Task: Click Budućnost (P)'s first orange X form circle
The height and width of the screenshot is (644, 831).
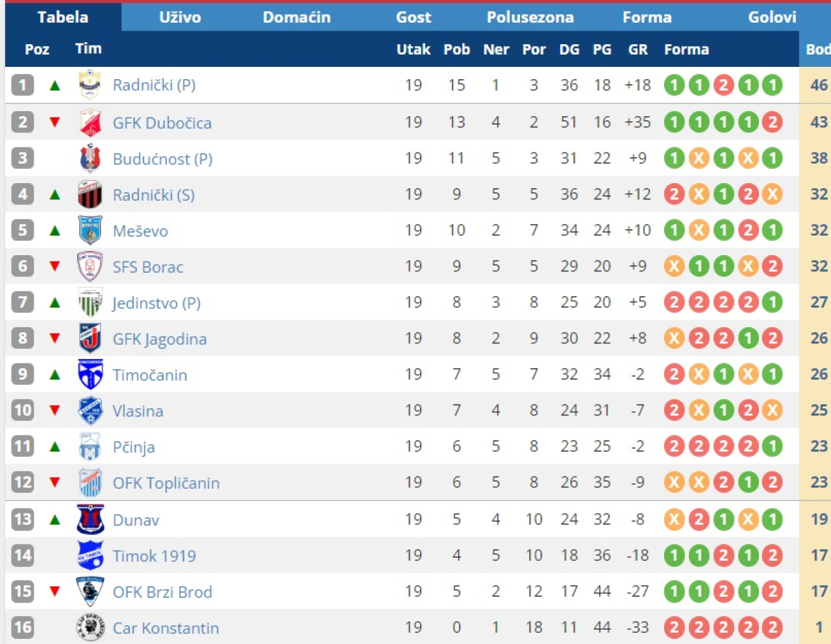Action: click(x=699, y=158)
